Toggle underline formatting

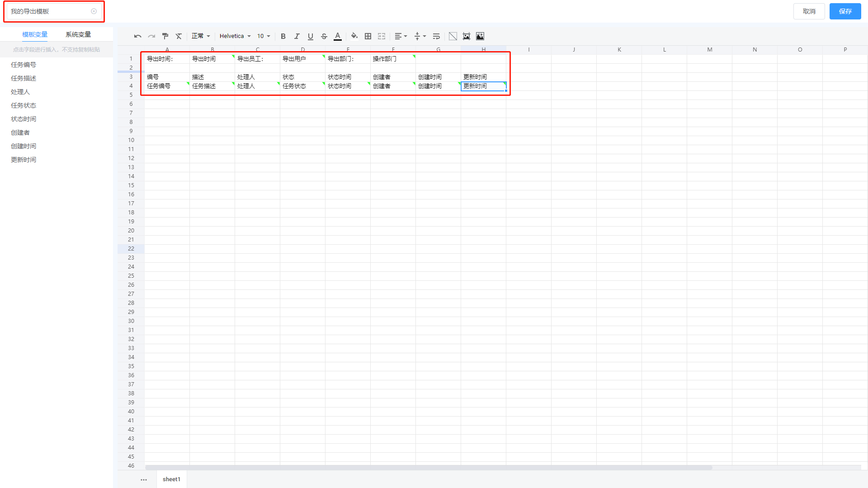[311, 36]
